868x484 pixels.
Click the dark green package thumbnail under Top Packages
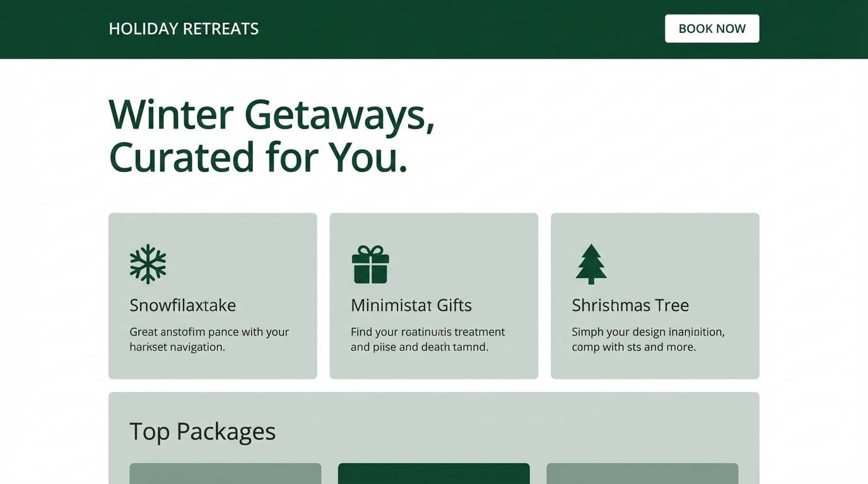[433, 474]
